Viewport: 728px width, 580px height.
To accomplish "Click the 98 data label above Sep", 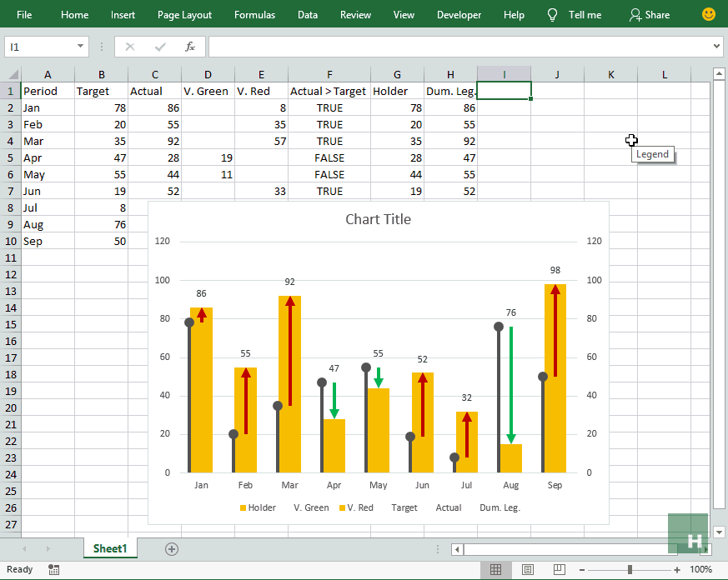I will tap(555, 270).
